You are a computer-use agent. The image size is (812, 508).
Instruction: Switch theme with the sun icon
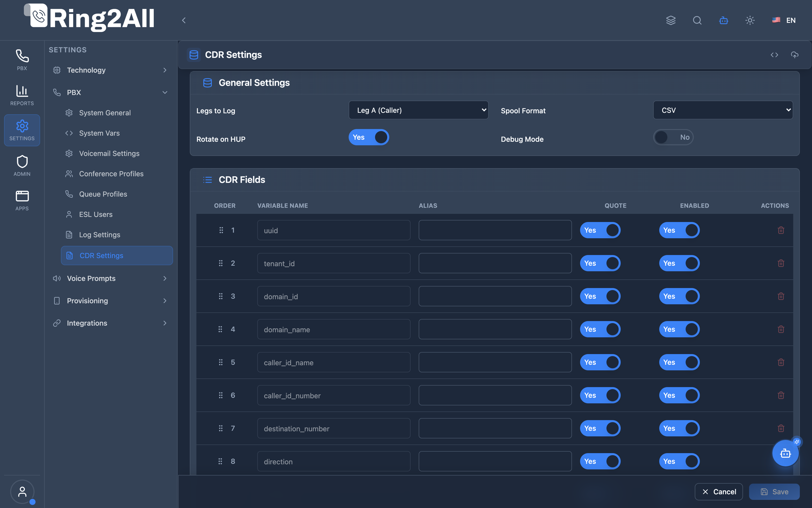[x=750, y=21]
